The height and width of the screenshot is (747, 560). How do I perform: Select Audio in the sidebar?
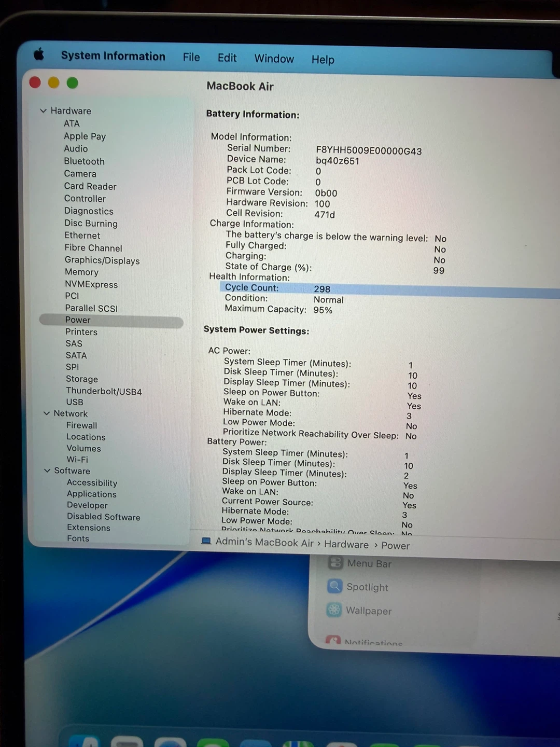point(76,148)
